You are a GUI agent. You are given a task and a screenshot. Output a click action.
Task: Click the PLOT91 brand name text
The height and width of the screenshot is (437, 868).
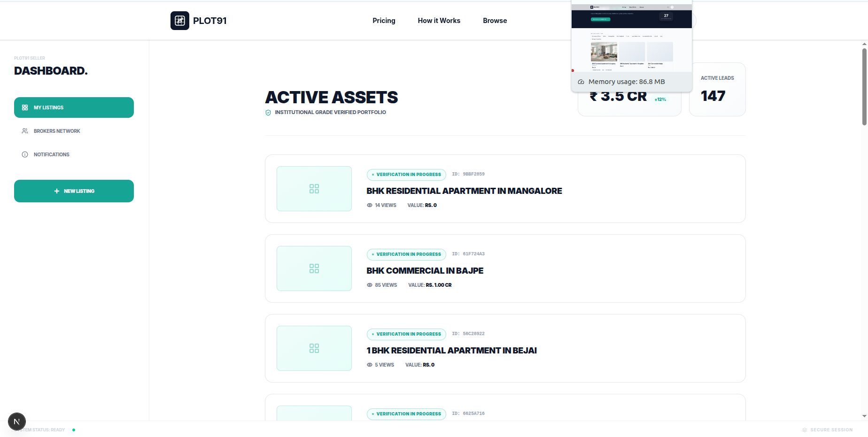(210, 21)
